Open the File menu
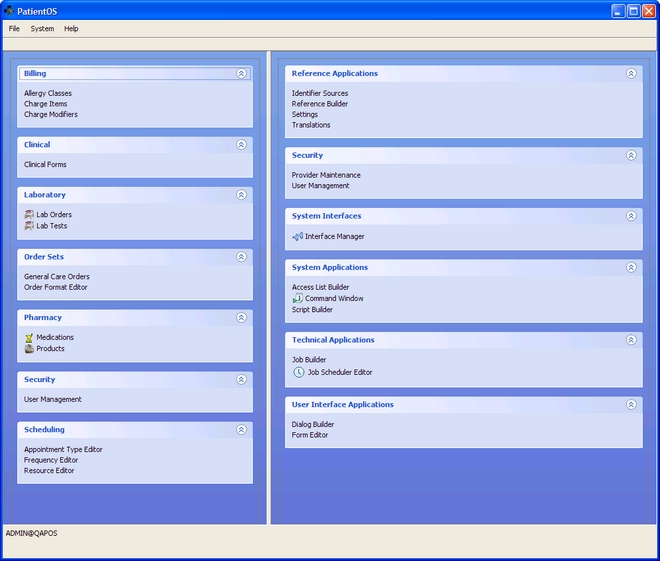 click(14, 29)
